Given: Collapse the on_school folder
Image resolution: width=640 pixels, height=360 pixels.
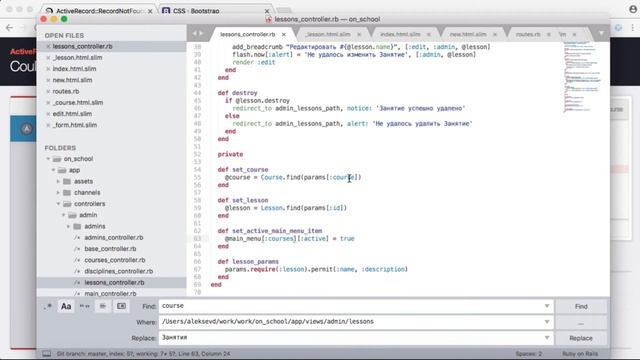Looking at the screenshot, I should (x=48, y=159).
